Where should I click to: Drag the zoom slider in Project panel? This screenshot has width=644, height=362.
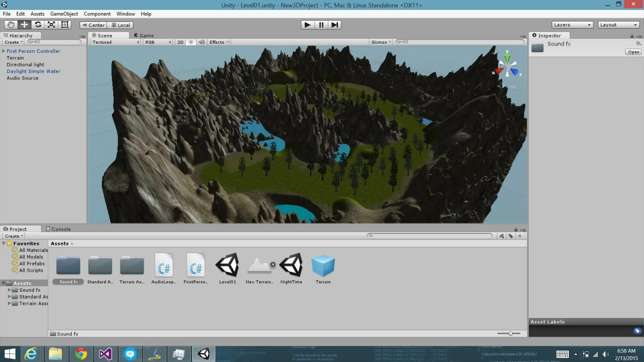point(511,333)
